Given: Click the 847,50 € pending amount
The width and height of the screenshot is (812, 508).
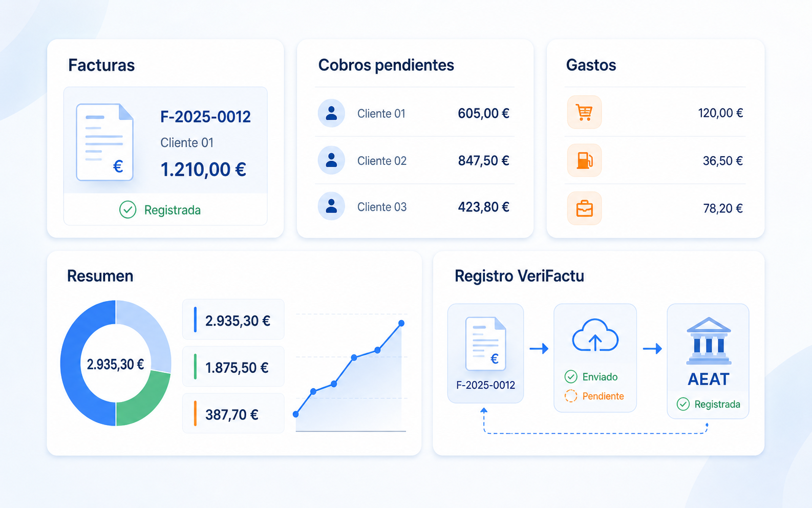Looking at the screenshot, I should [x=483, y=161].
